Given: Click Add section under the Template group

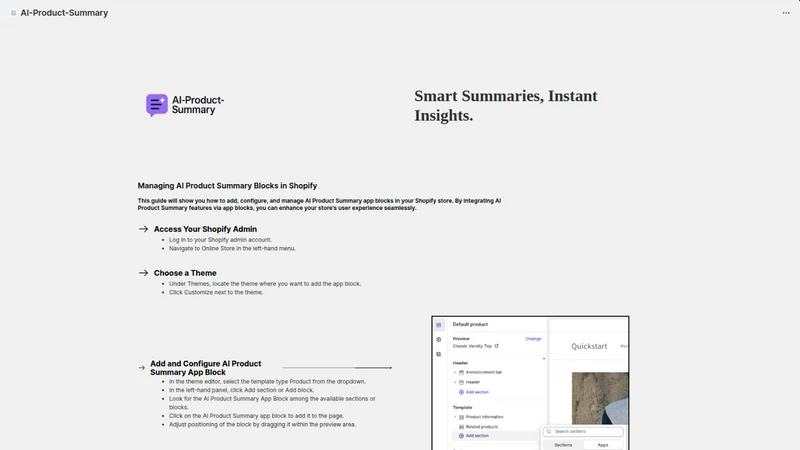Looking at the screenshot, I should pyautogui.click(x=477, y=436).
